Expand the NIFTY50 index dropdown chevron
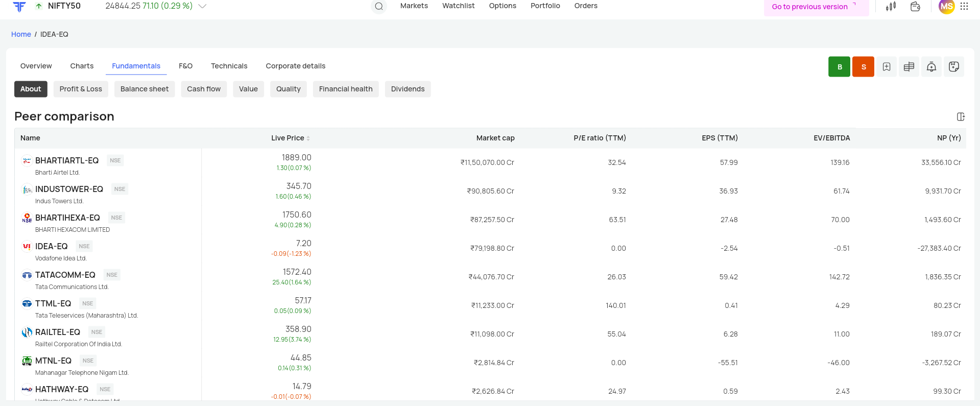This screenshot has width=980, height=406. (x=202, y=6)
